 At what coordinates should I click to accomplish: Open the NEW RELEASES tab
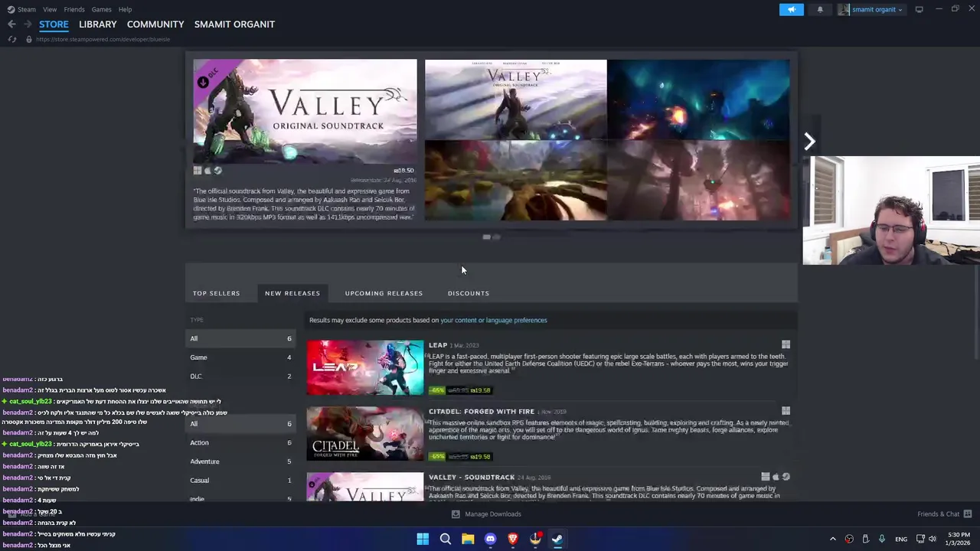[x=292, y=293]
